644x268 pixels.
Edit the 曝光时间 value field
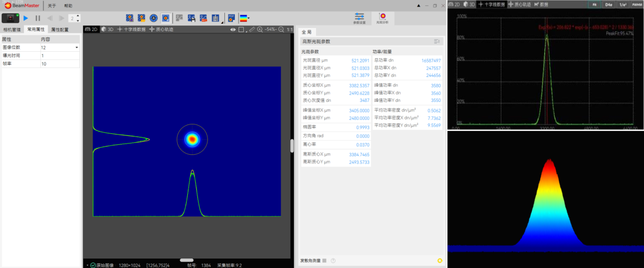(x=60, y=55)
